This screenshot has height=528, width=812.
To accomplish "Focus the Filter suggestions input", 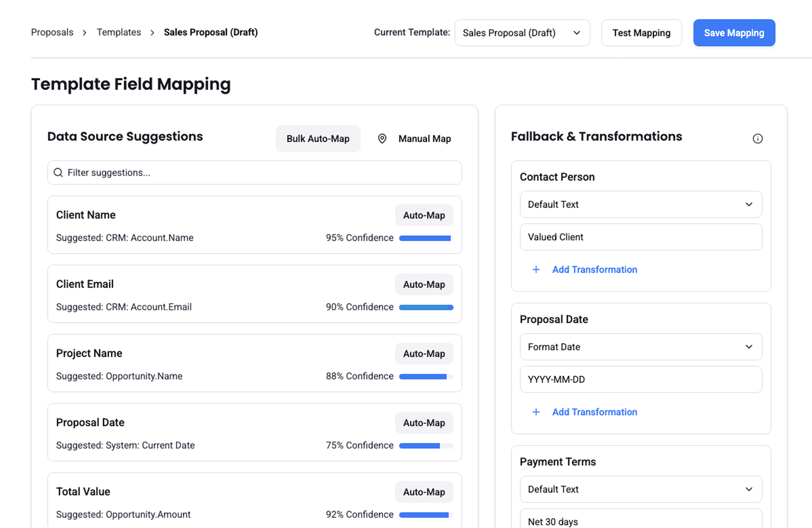I will 262,173.
